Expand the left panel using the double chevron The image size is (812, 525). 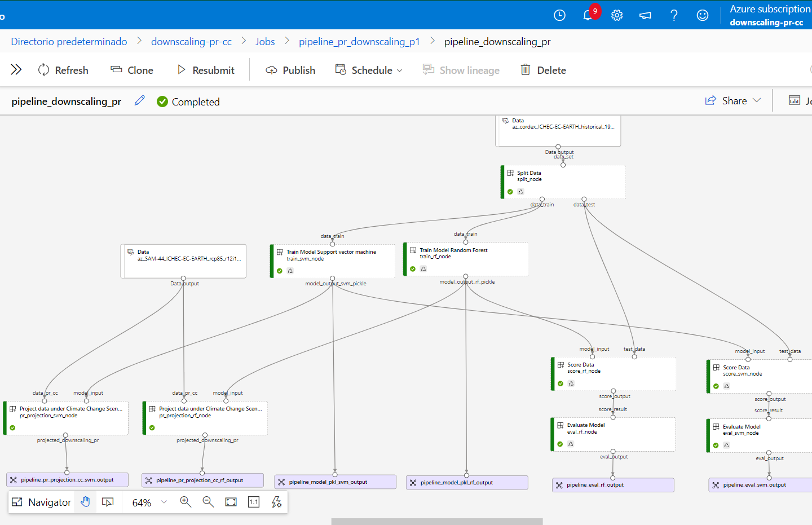point(16,69)
